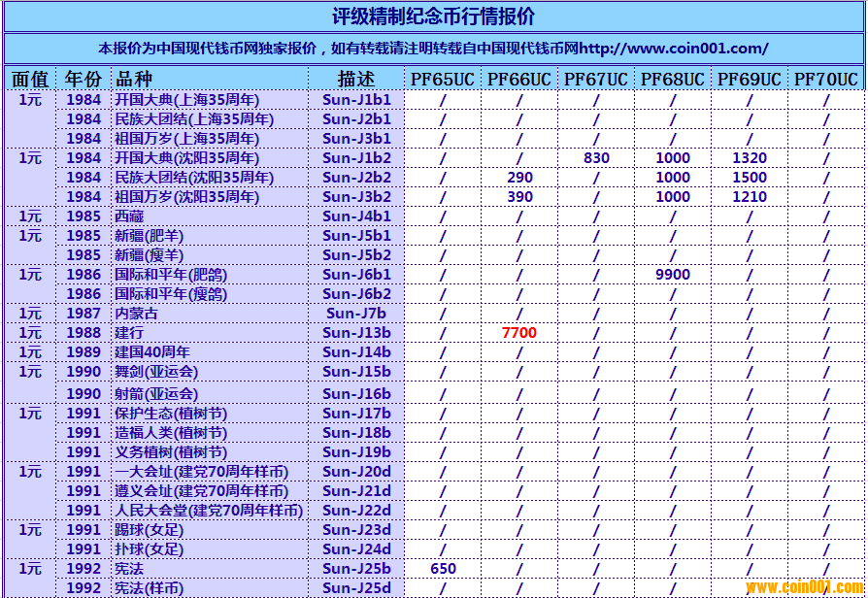Click the description code Sun-J13b
The image size is (868, 598).
point(356,333)
